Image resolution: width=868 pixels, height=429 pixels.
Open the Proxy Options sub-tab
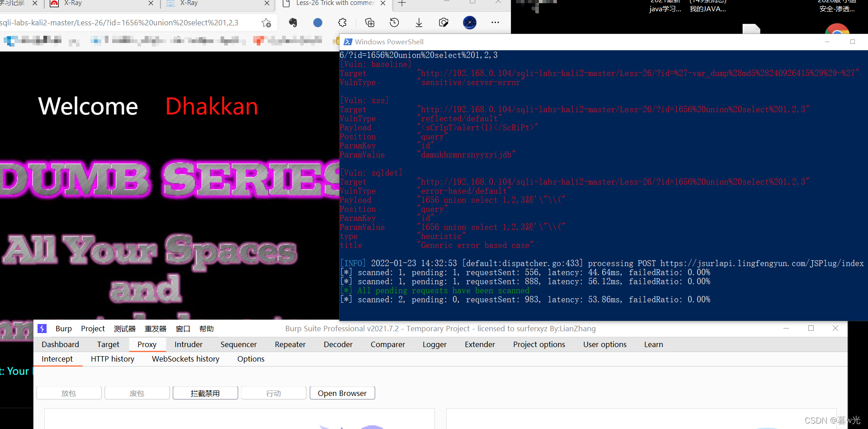pos(251,359)
